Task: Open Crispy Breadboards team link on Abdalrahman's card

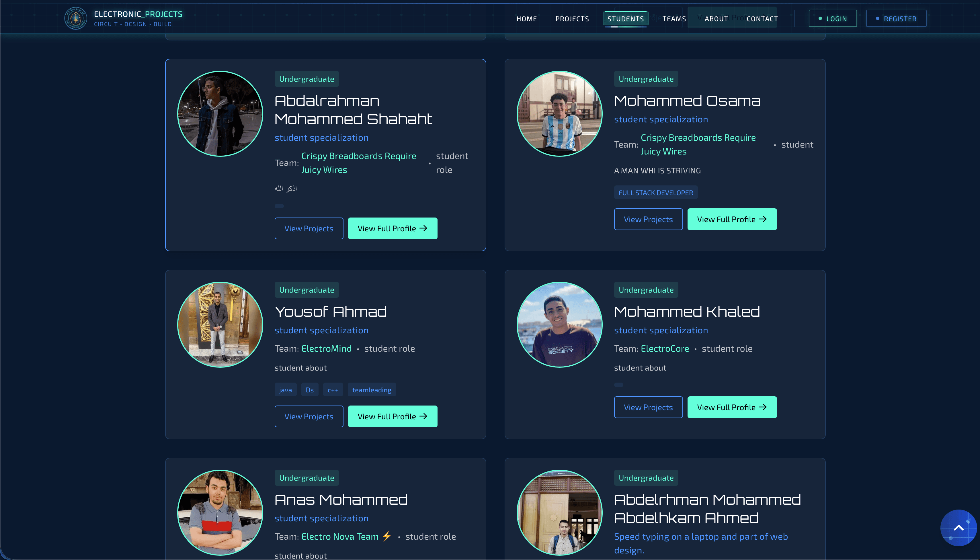Action: pyautogui.click(x=359, y=163)
